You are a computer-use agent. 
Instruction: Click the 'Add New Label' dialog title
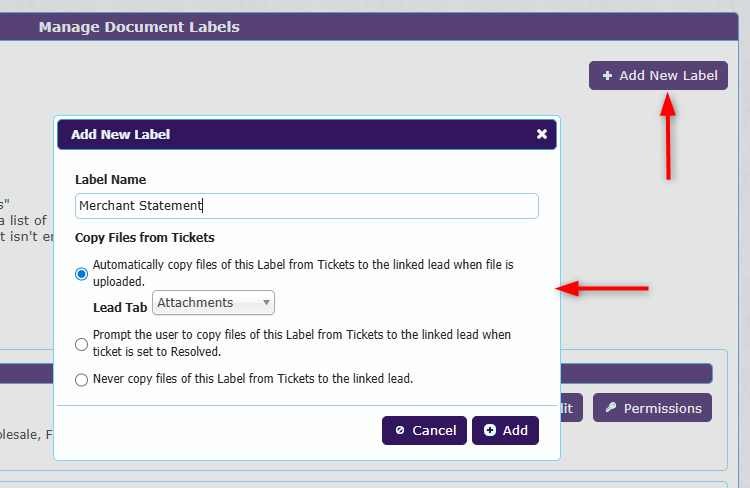coord(121,134)
